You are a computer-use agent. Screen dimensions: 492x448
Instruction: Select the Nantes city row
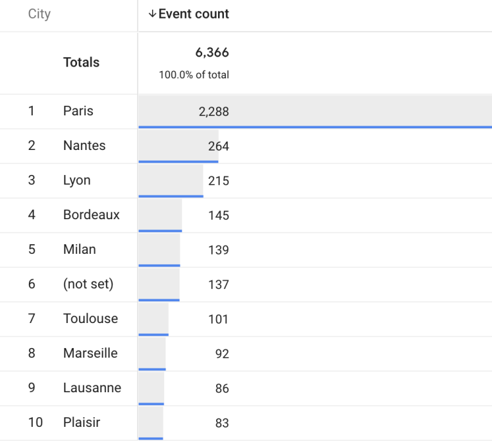[84, 145]
